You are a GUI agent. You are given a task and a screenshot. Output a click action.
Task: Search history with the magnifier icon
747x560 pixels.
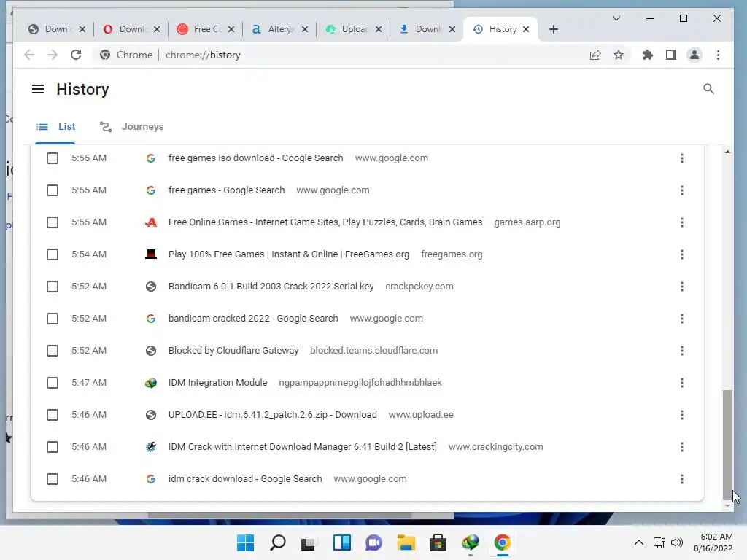pyautogui.click(x=708, y=88)
